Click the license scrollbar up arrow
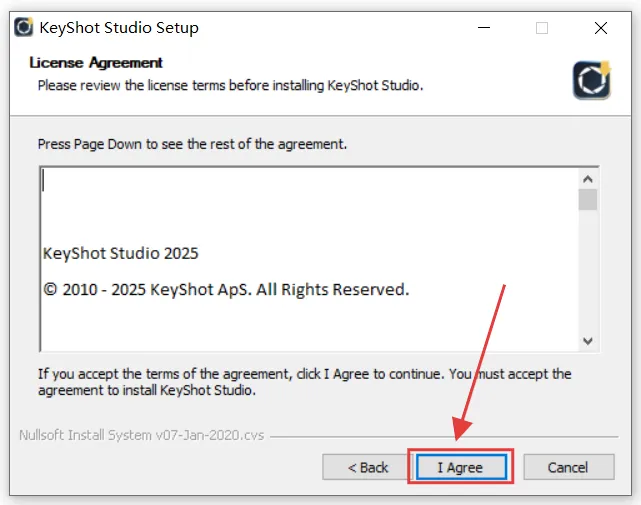The image size is (641, 505). click(588, 176)
